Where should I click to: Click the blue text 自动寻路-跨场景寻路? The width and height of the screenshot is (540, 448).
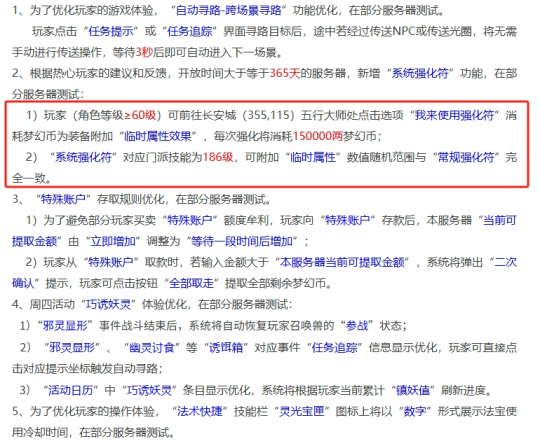tap(229, 10)
